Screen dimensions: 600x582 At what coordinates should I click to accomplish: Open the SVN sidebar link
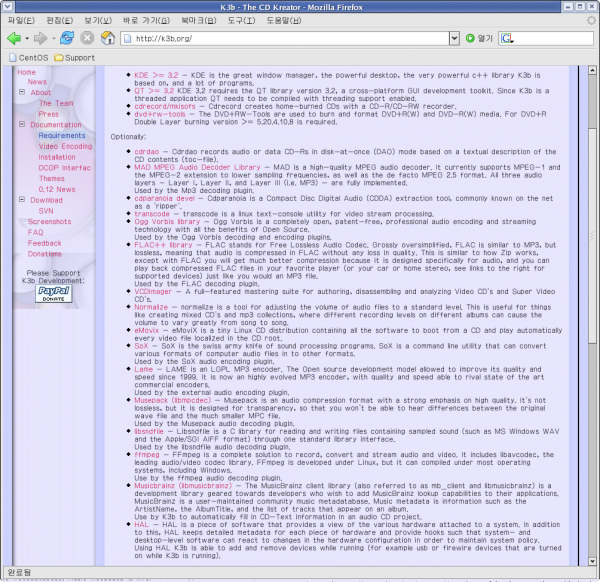[46, 211]
